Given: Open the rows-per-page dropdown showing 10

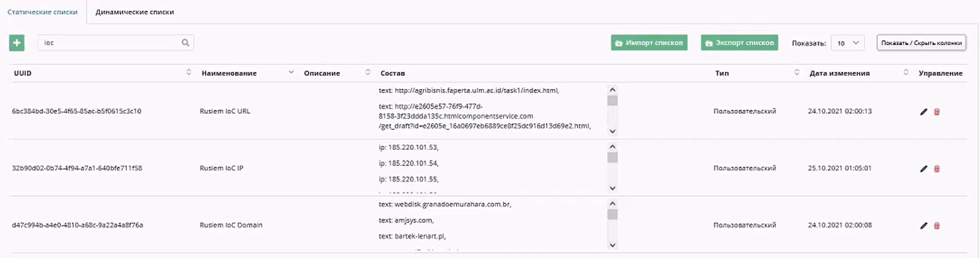Looking at the screenshot, I should [848, 43].
